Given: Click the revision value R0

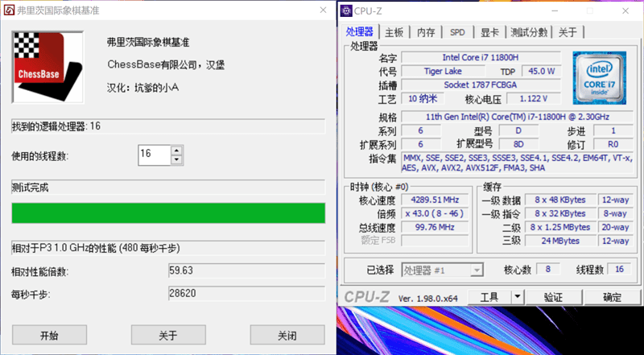Looking at the screenshot, I should [613, 144].
